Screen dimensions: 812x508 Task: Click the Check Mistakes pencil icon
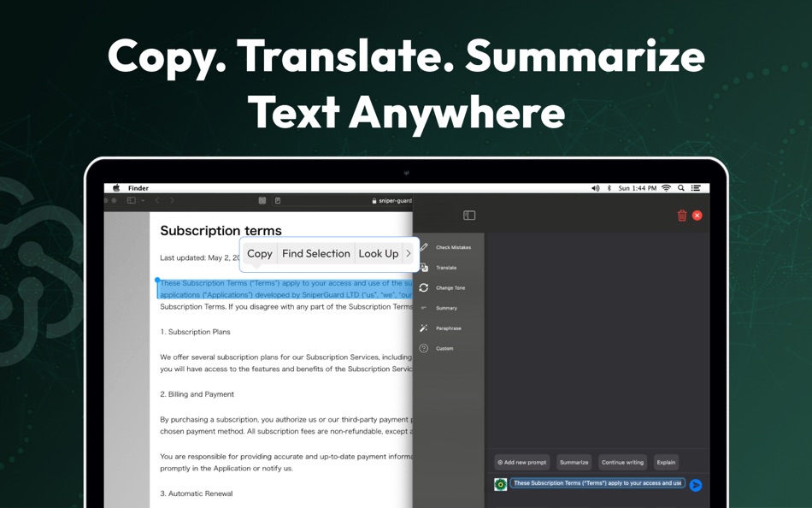(x=424, y=247)
